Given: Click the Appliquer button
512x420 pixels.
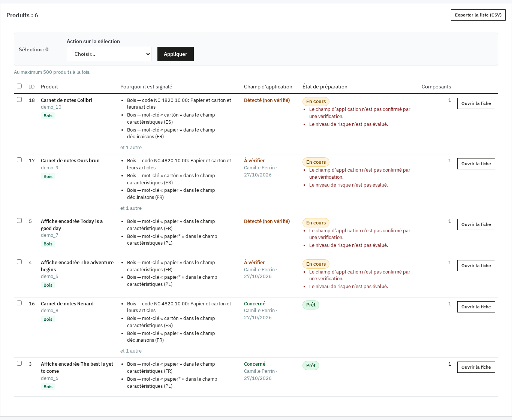Looking at the screenshot, I should [175, 54].
